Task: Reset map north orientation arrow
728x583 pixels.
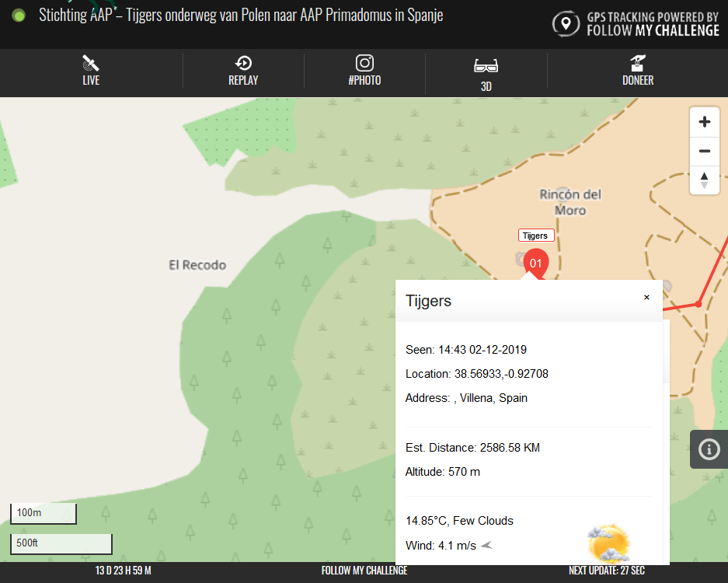Action: tap(705, 180)
